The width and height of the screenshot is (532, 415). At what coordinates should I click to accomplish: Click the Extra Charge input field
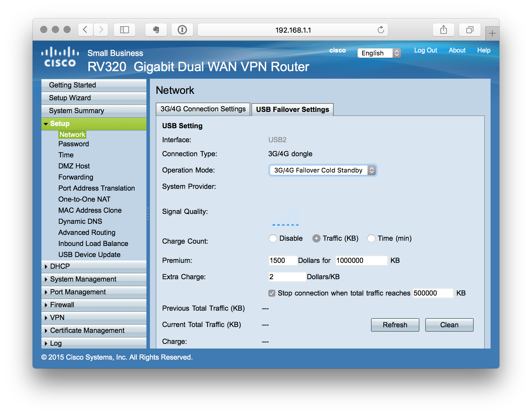coord(287,277)
